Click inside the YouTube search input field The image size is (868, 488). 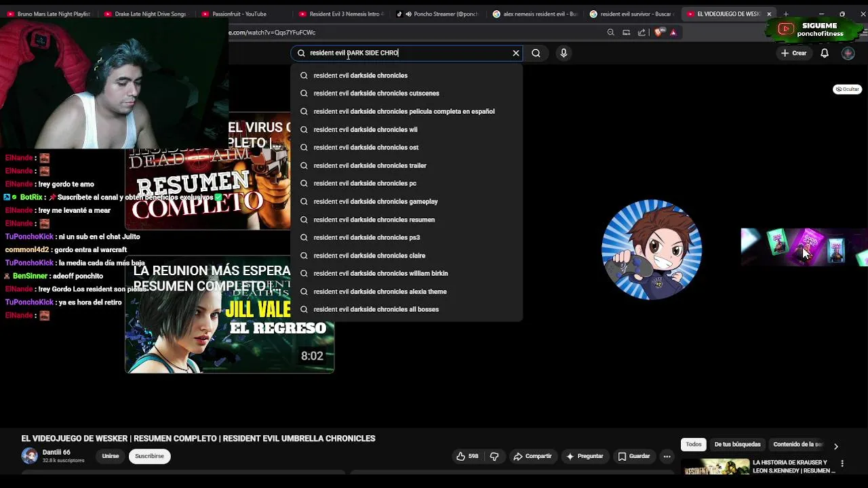point(407,53)
